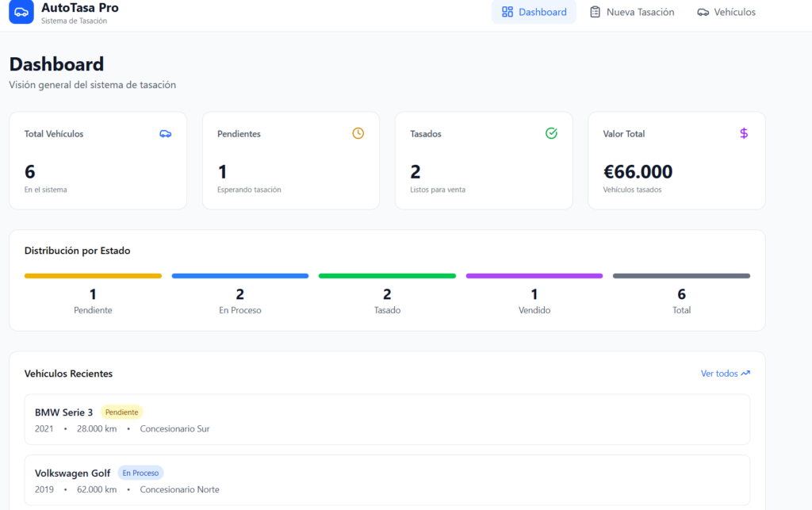Click the clipboard icon for Nueva Tasación

click(595, 12)
